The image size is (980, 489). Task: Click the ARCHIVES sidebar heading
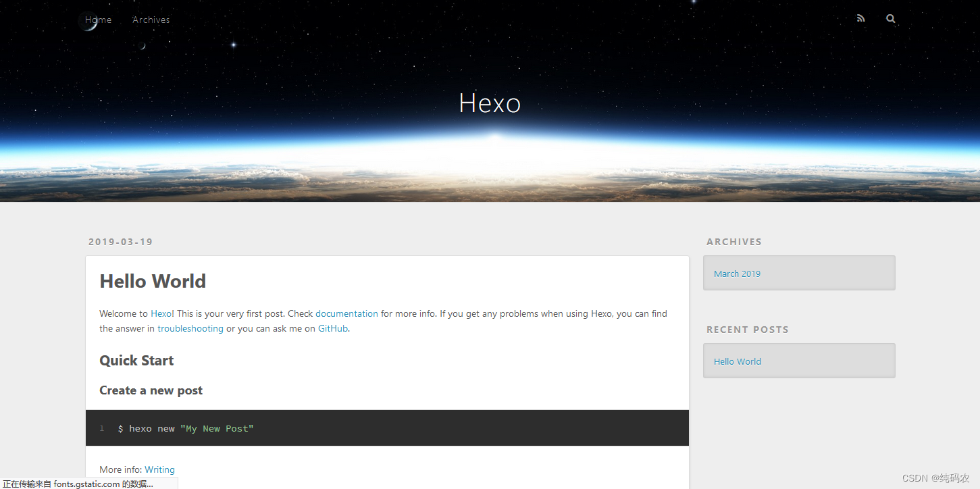[x=734, y=241]
